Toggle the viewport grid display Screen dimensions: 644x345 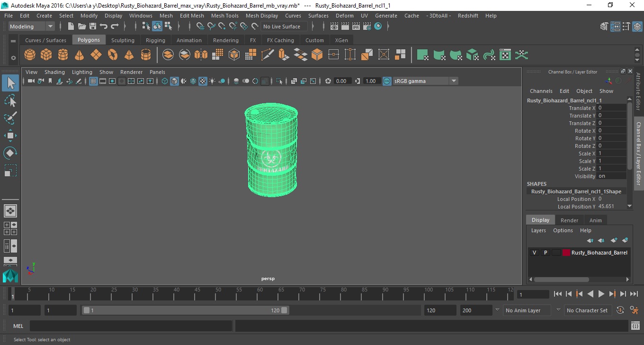93,81
